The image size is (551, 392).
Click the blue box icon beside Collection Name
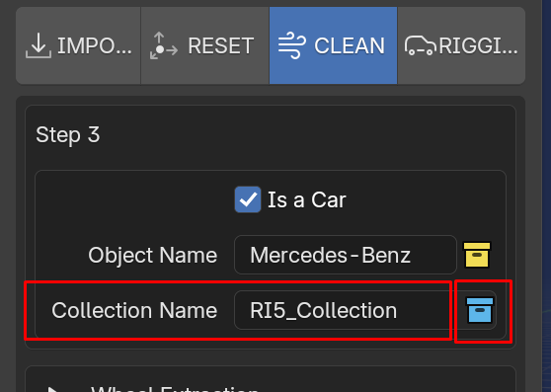tap(480, 310)
